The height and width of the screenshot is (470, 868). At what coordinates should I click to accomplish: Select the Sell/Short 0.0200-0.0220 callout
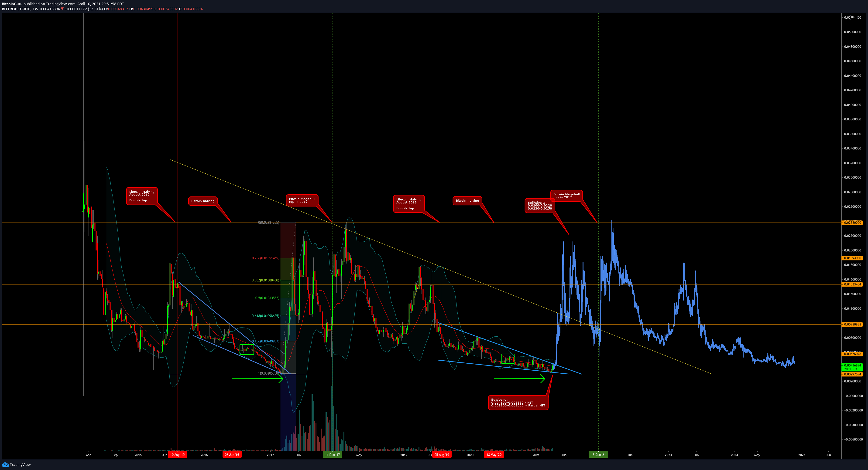pyautogui.click(x=540, y=206)
